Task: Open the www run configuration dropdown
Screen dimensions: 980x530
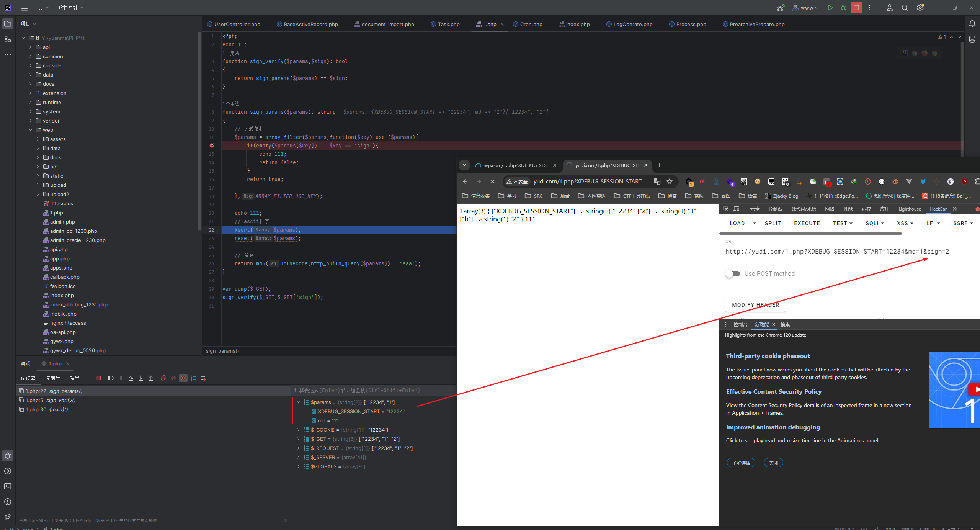Action: tap(806, 8)
